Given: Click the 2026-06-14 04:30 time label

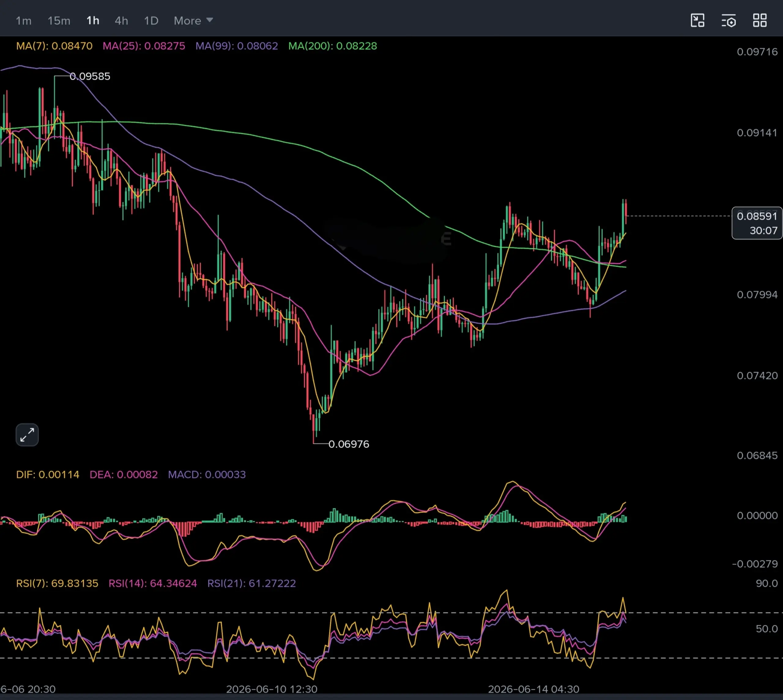Looking at the screenshot, I should pyautogui.click(x=534, y=689).
